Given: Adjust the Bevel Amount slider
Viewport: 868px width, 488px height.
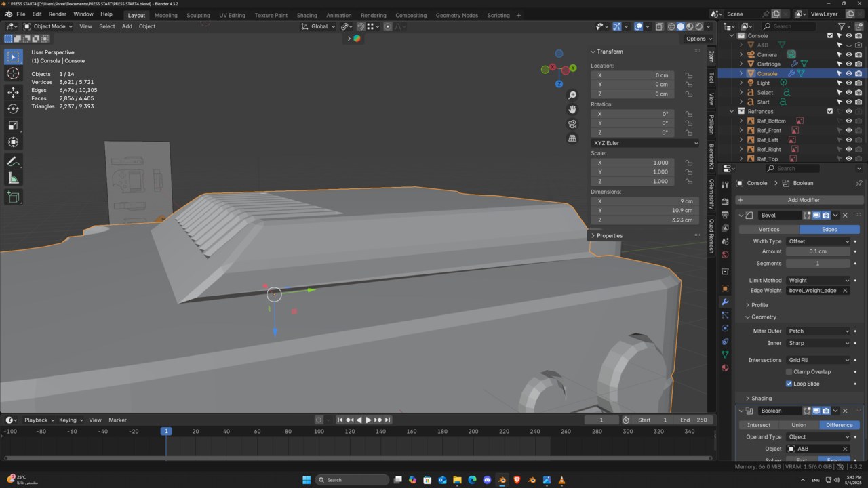Looking at the screenshot, I should [x=818, y=251].
